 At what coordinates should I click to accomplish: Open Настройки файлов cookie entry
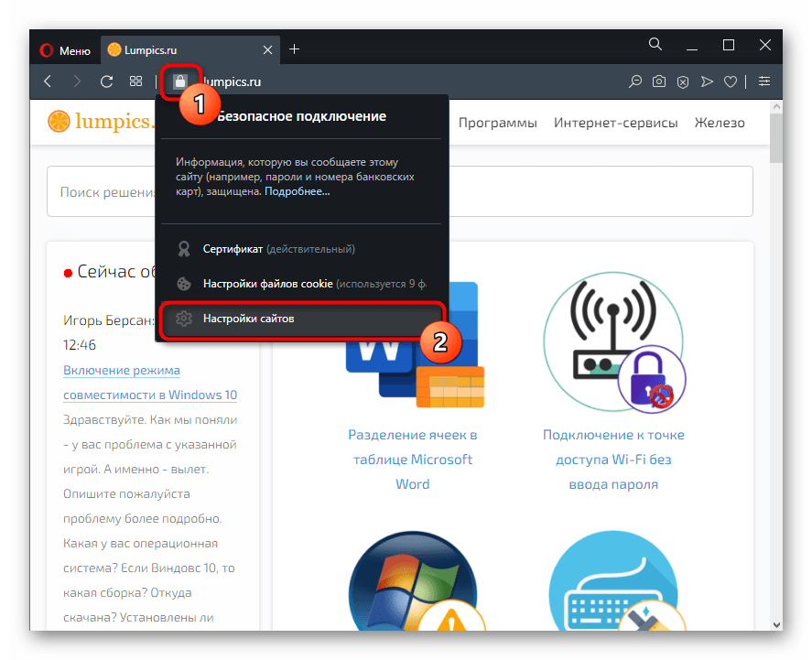[x=267, y=284]
